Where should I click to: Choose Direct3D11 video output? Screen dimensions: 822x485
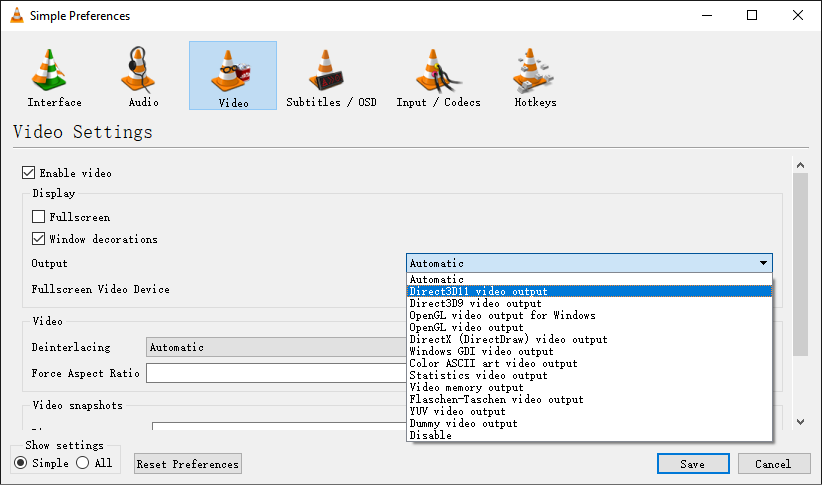pos(589,291)
